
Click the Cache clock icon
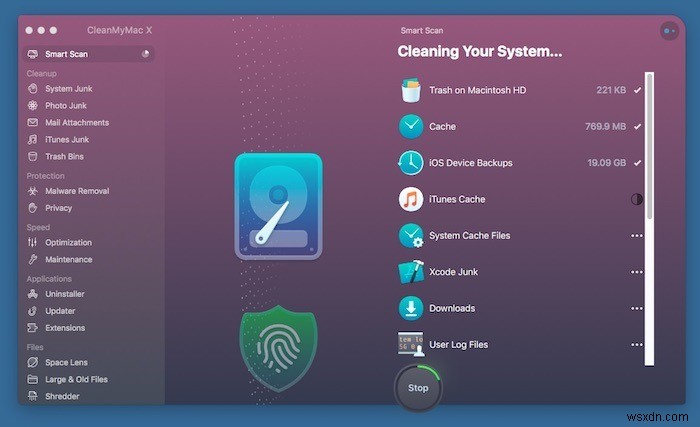[x=411, y=126]
